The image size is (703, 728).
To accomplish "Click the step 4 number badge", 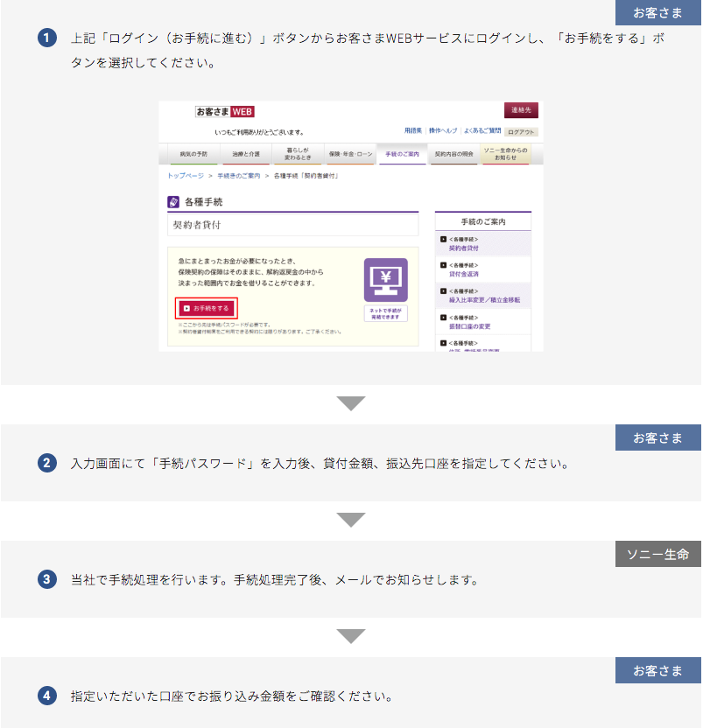I will click(x=47, y=696).
